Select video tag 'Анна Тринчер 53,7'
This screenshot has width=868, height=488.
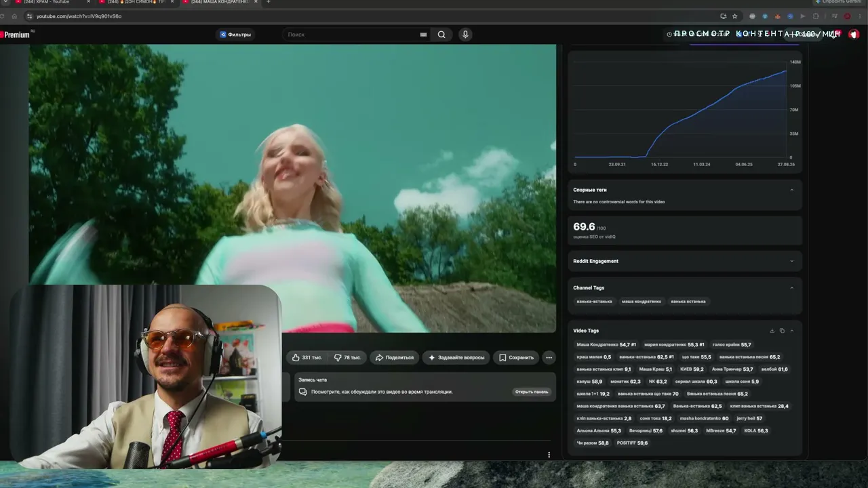(x=732, y=369)
